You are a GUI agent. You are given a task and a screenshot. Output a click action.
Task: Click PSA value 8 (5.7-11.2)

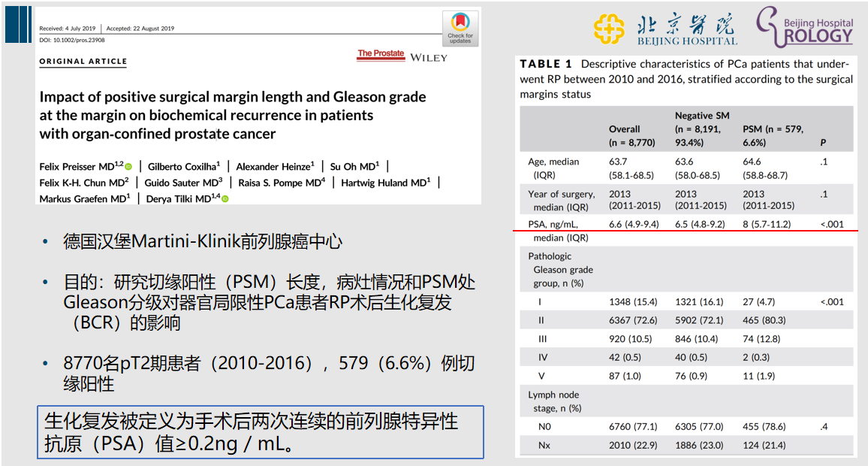[767, 225]
